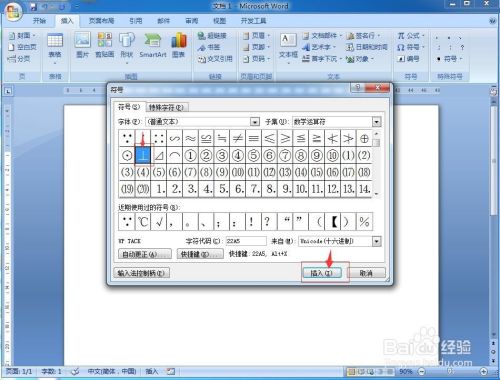Expand the From (来自) Unicode dropdown
The image size is (500, 380).
(376, 241)
